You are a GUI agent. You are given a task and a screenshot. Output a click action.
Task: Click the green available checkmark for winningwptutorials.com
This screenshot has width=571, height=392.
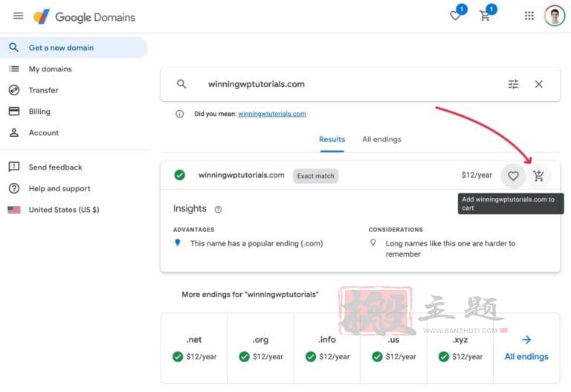pyautogui.click(x=179, y=175)
